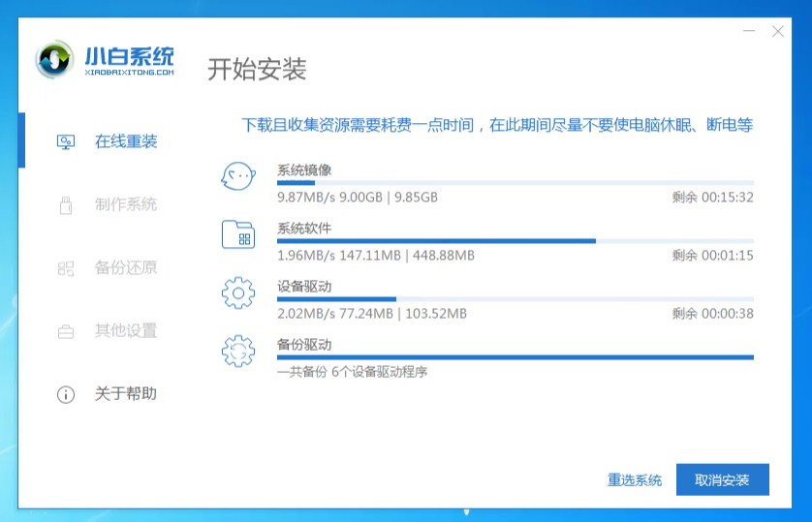The height and width of the screenshot is (522, 812).
Task: Click the 一共备份 6个设备驱动程序 text
Action: coord(352,372)
